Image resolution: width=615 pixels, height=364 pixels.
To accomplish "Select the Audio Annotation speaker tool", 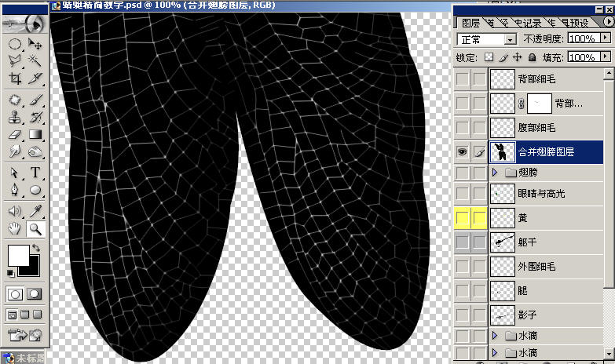I will click(x=14, y=211).
